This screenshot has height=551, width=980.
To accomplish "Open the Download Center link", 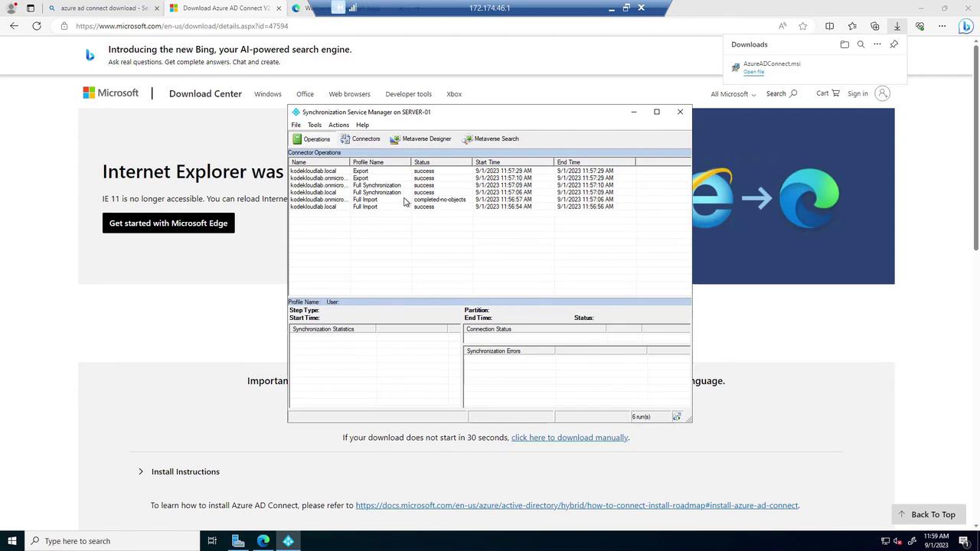I will (205, 94).
